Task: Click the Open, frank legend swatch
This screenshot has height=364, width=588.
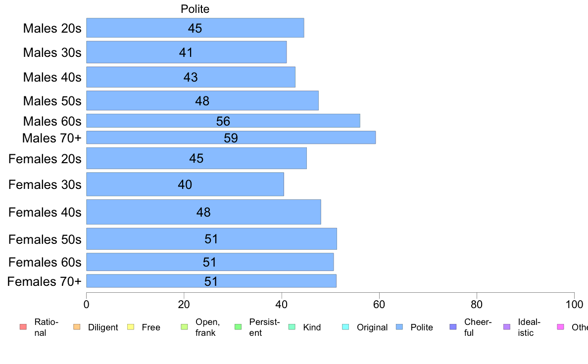Action: [184, 327]
